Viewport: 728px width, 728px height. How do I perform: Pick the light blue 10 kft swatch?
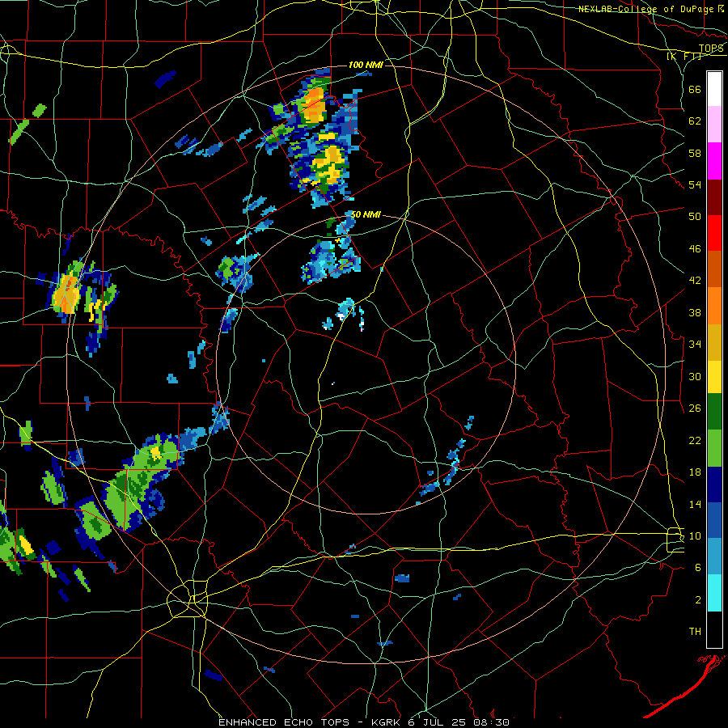coord(714,557)
